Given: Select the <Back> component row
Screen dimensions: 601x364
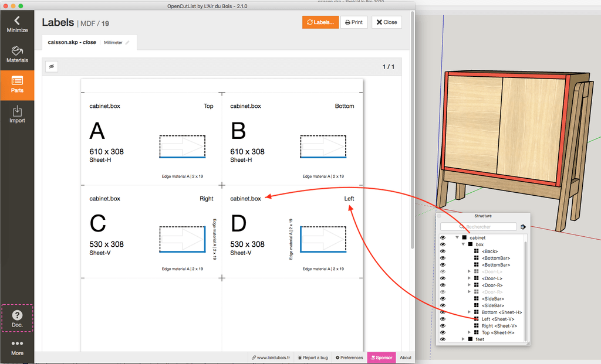Looking at the screenshot, I should click(x=482, y=251).
